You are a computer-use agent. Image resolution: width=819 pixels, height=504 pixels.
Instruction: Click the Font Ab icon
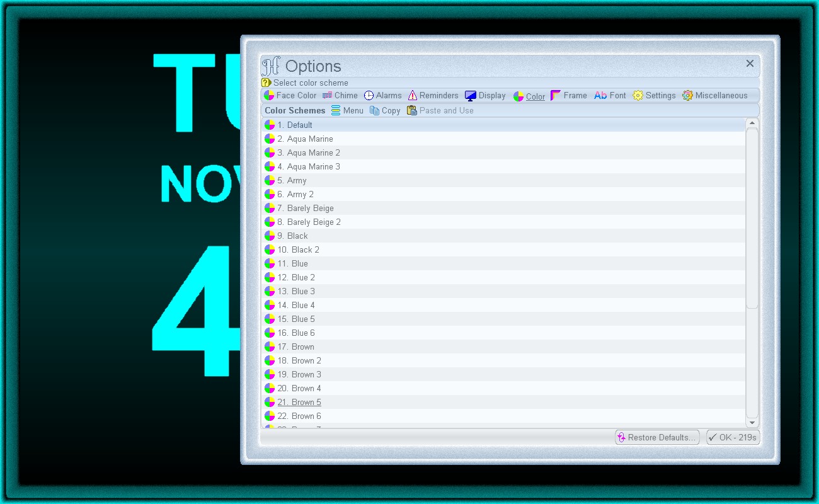(x=600, y=96)
